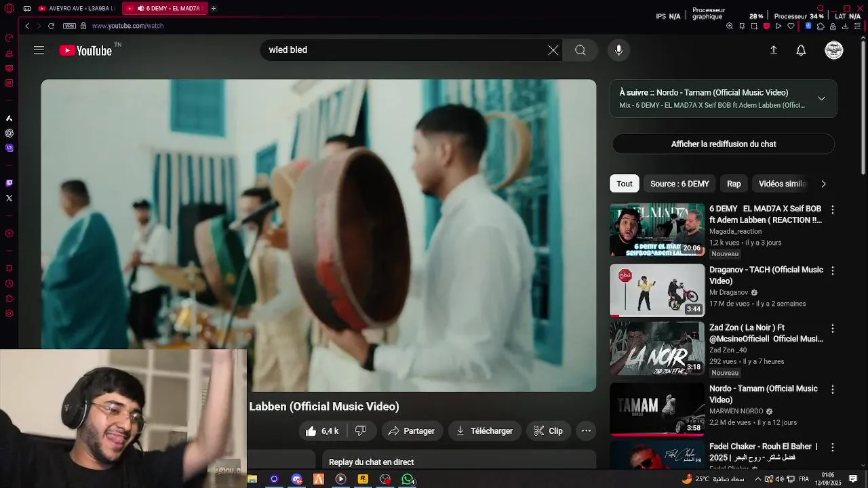Click the magnifier search button
The width and height of the screenshot is (868, 488).
pos(580,50)
